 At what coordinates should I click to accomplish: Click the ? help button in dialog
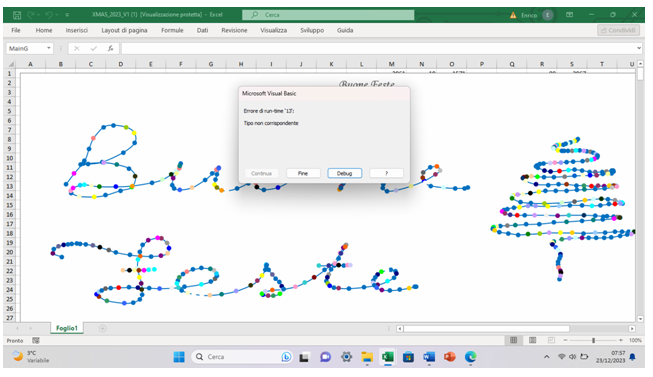[x=386, y=173]
